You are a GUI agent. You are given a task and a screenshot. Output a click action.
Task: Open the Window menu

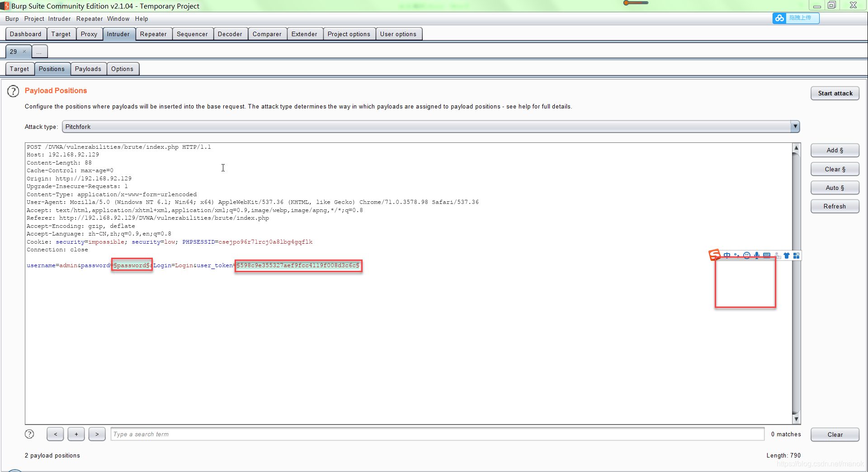[x=118, y=19]
